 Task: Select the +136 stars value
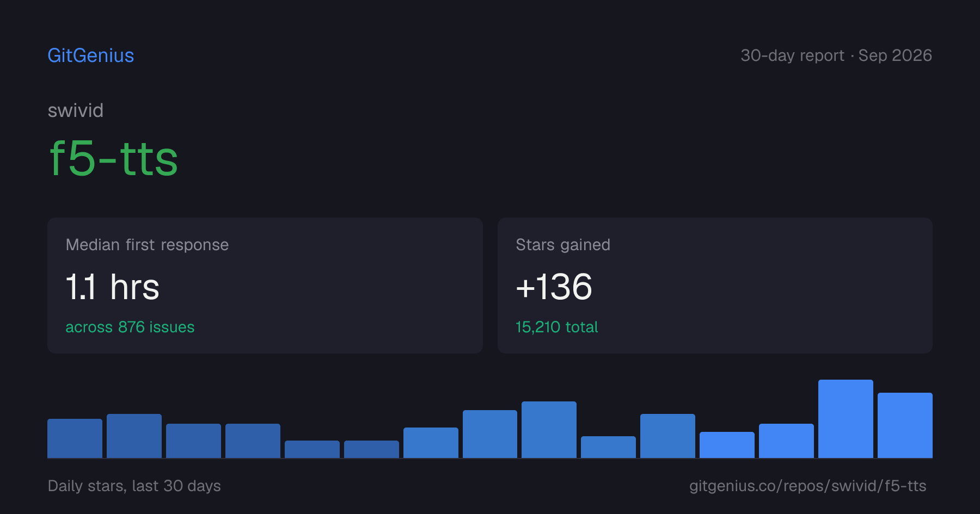554,287
